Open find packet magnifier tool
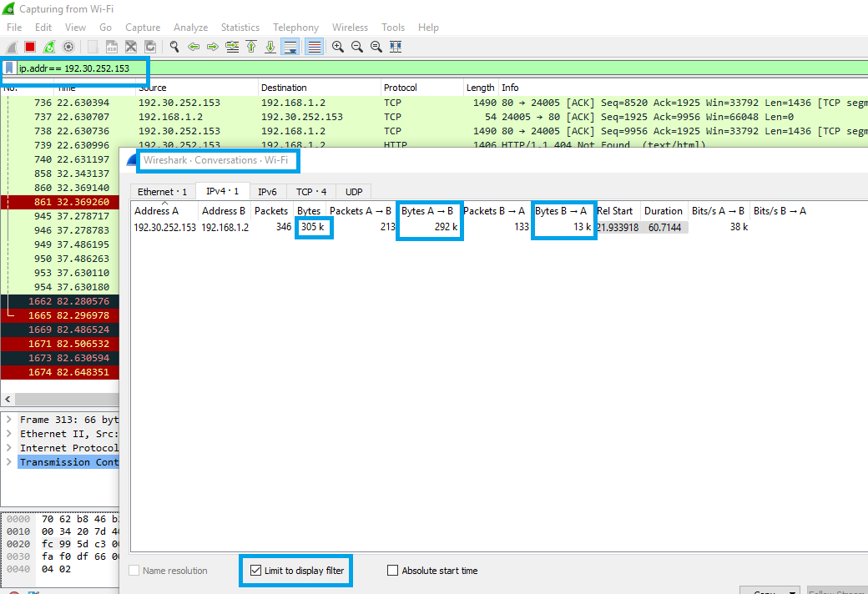Screen dimensions: 868x594 pyautogui.click(x=174, y=47)
